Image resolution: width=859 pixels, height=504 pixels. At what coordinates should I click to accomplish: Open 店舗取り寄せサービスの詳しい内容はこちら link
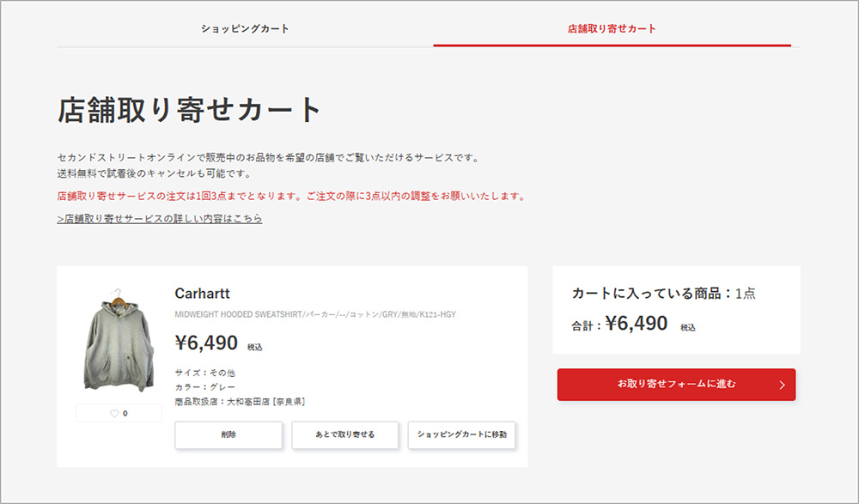[158, 220]
